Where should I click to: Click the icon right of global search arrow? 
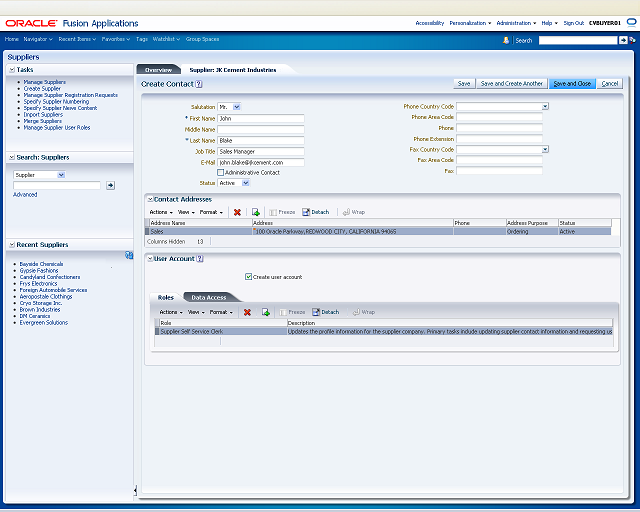632,40
